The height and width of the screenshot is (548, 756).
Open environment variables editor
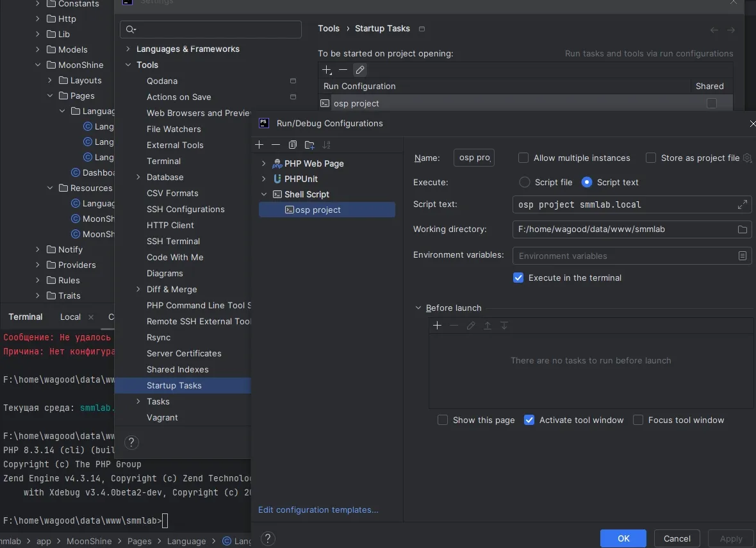click(x=743, y=256)
